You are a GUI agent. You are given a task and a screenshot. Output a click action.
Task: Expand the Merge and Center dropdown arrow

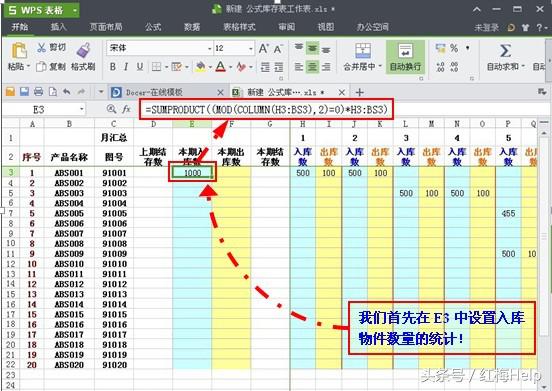pyautogui.click(x=380, y=67)
